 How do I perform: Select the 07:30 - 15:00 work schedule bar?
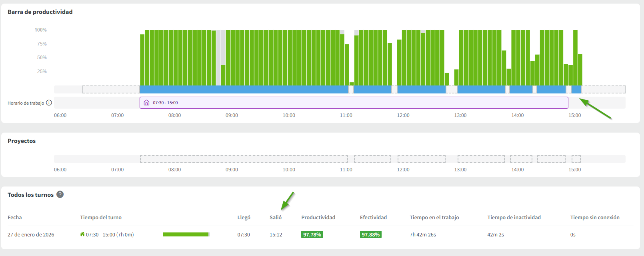354,103
